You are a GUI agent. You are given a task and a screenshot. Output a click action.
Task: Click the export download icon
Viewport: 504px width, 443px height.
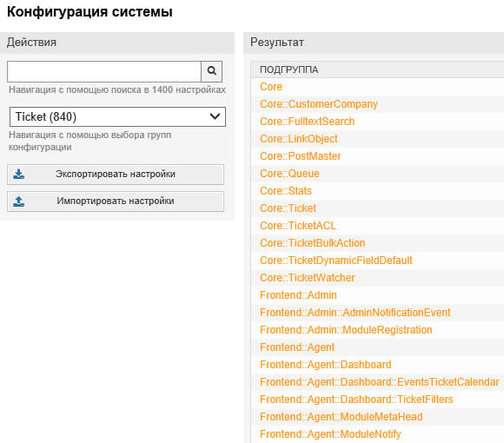[x=19, y=174]
